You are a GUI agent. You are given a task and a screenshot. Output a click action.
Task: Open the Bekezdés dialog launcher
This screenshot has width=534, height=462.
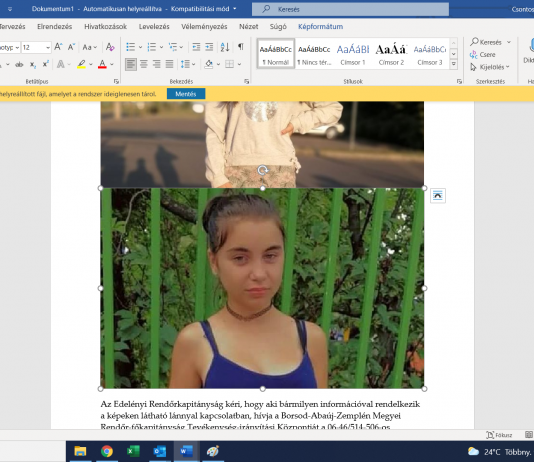pos(247,82)
